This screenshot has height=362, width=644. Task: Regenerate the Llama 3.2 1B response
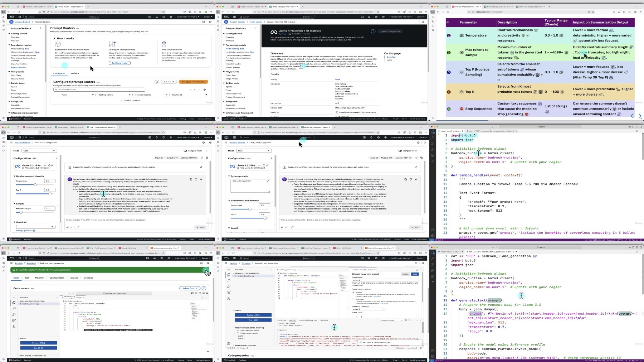coord(196,179)
